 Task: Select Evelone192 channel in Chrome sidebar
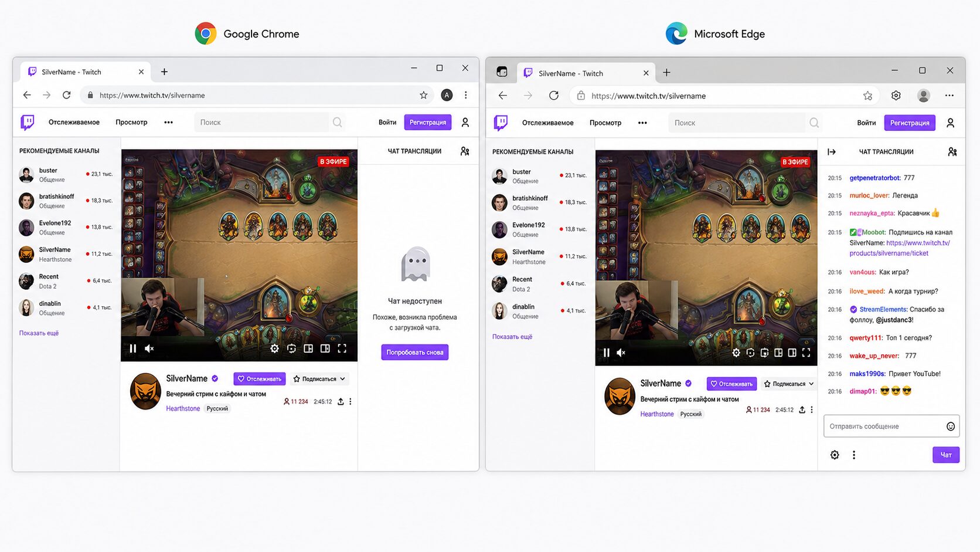click(x=66, y=228)
